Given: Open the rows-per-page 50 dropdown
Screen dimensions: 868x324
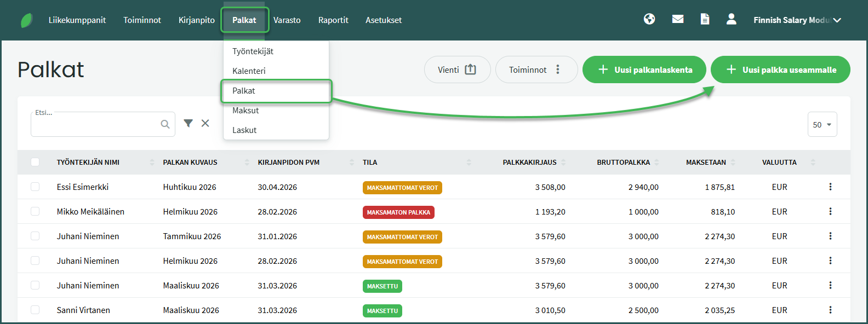Looking at the screenshot, I should (x=822, y=125).
